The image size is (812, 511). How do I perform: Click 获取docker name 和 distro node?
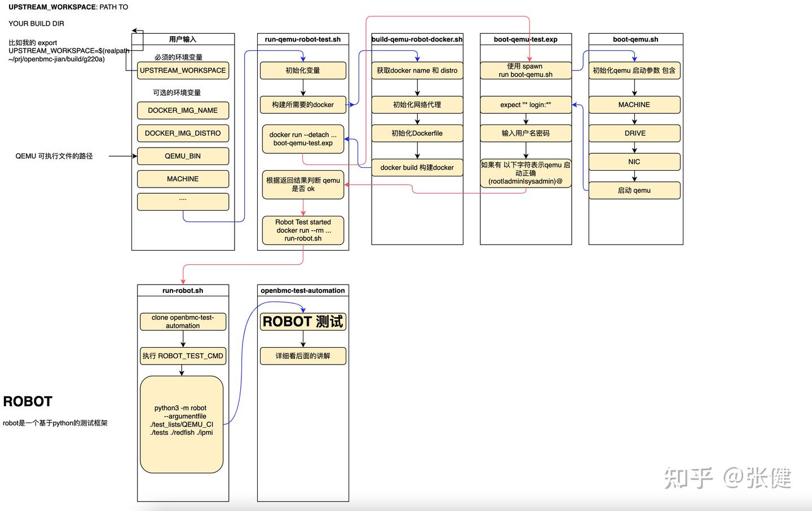[x=417, y=70]
